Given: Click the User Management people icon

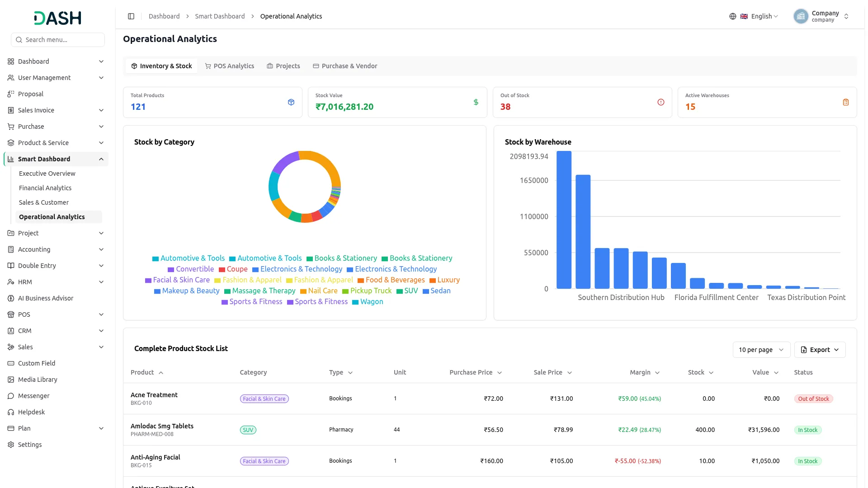Looking at the screenshot, I should click(11, 78).
